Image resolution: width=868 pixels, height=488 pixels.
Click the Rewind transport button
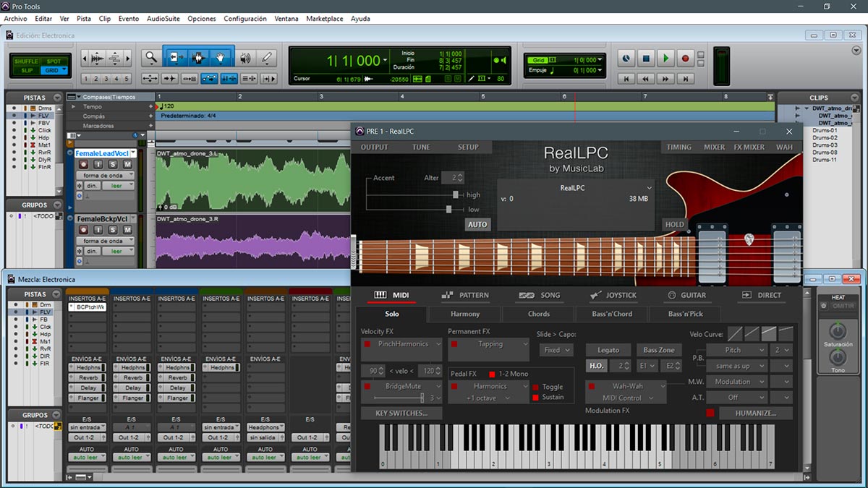coord(647,78)
